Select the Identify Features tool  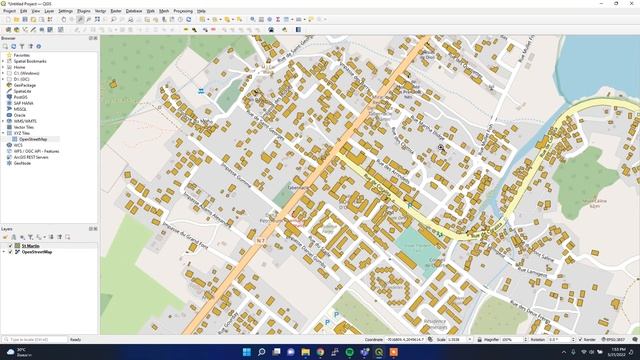[253, 19]
